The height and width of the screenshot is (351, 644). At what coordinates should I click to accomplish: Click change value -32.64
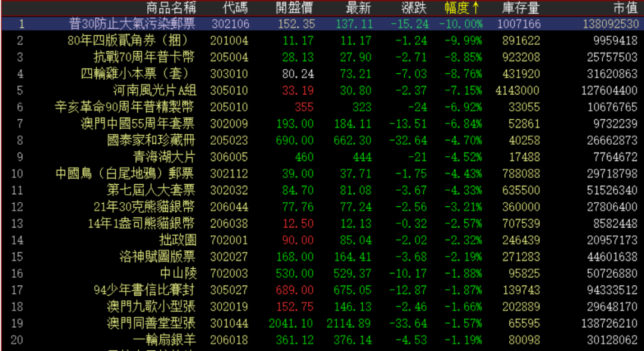(x=408, y=141)
